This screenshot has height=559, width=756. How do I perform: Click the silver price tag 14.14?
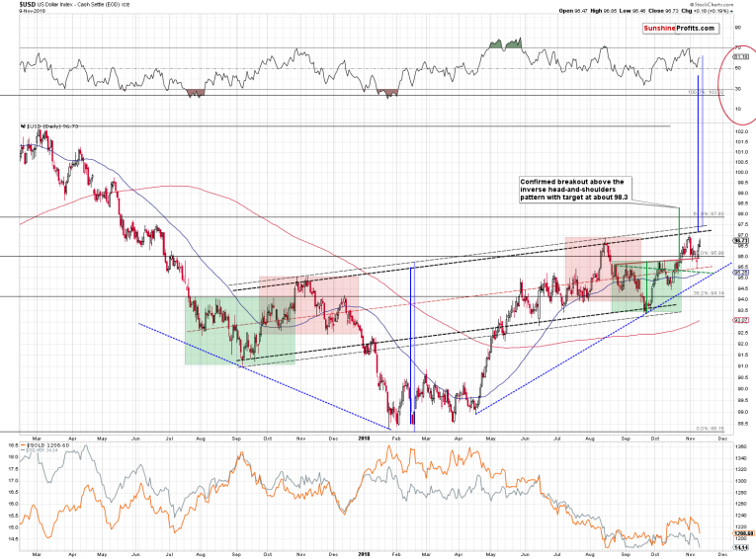coord(741,547)
